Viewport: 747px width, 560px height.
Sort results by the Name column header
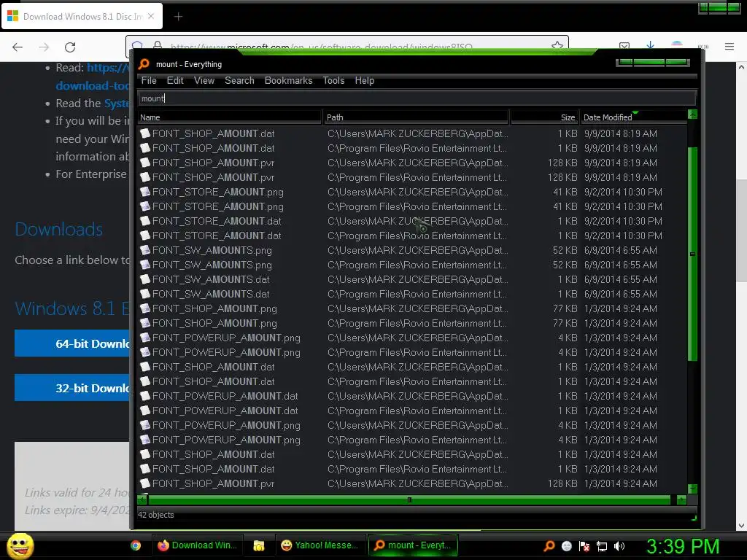tap(230, 117)
